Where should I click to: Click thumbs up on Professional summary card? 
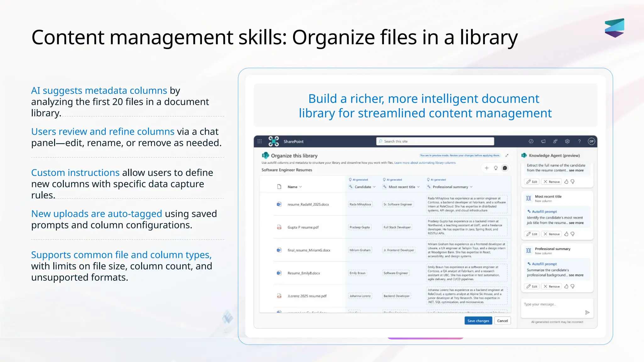tap(566, 286)
